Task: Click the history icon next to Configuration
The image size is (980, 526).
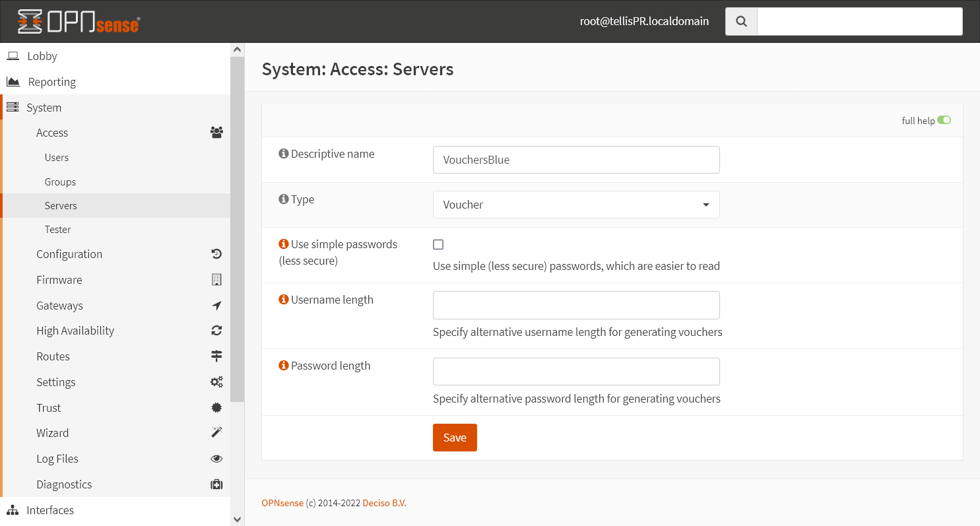Action: click(216, 253)
